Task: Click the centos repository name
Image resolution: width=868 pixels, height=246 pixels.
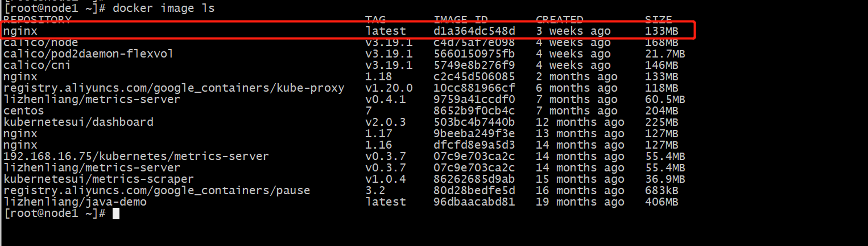Action: coord(23,111)
